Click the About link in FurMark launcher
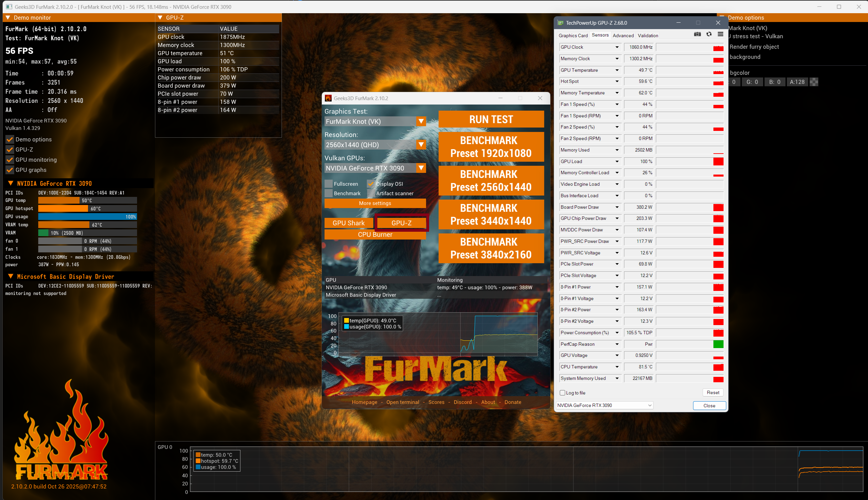This screenshot has width=868, height=500. point(488,402)
